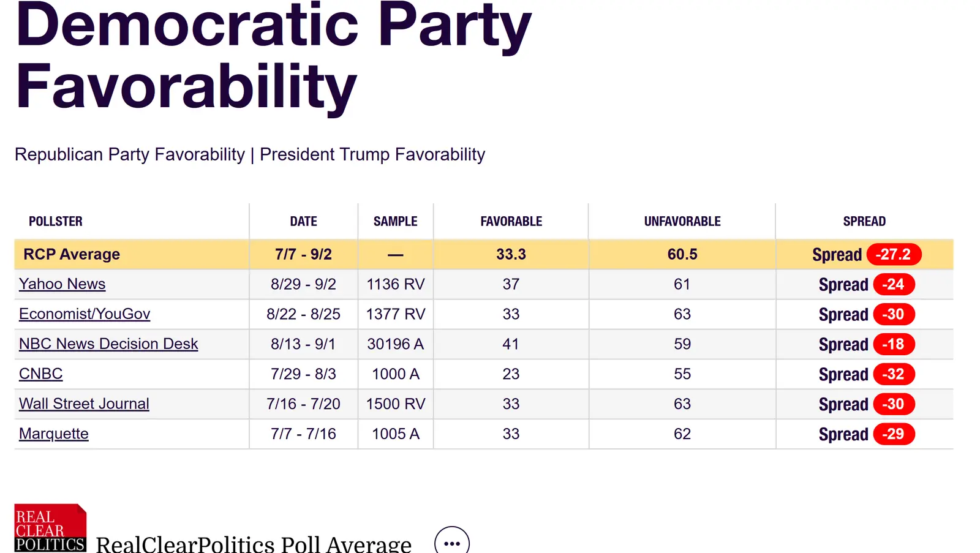
Task: Click the DATE column header
Action: tap(304, 222)
